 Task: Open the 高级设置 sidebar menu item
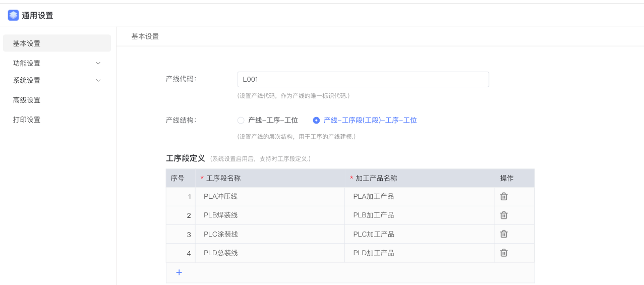[27, 100]
